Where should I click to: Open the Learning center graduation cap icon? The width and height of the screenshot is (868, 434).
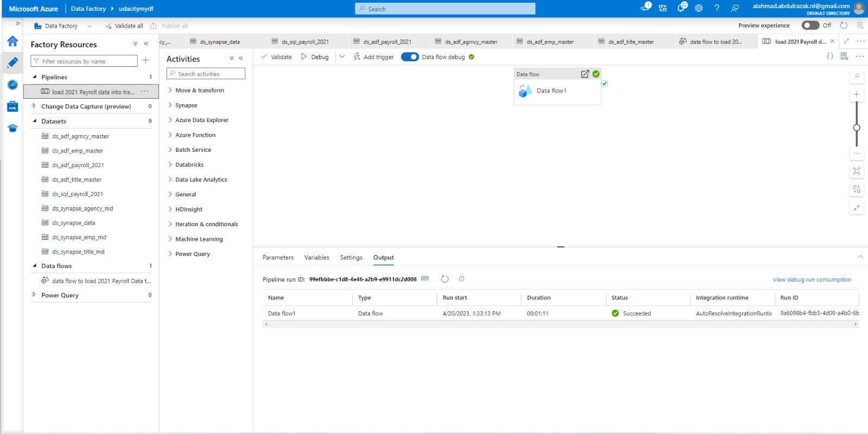click(12, 128)
